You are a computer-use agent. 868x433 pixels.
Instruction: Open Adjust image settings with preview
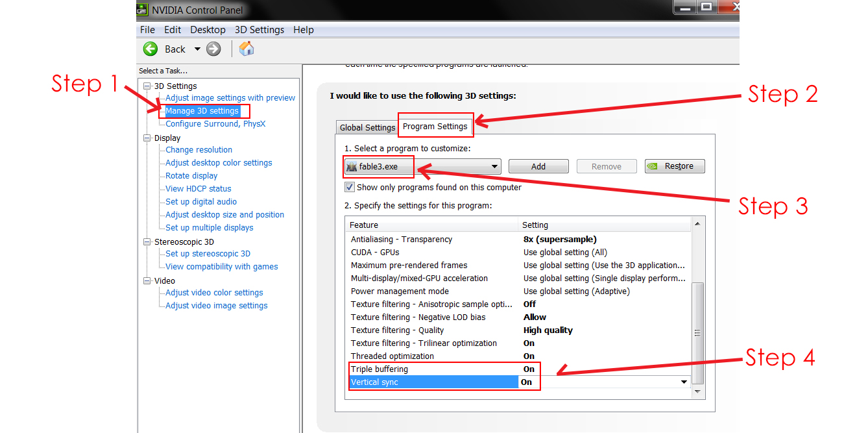click(x=230, y=98)
